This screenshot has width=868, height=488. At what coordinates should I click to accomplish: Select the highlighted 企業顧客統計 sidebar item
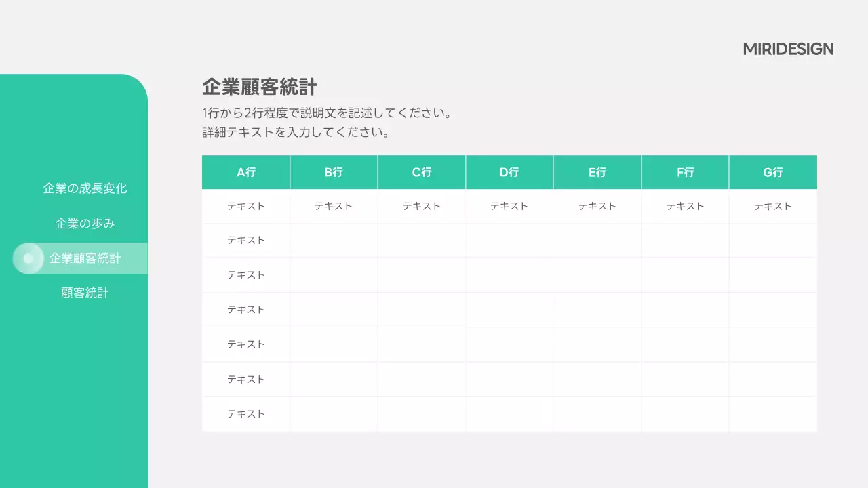click(84, 258)
